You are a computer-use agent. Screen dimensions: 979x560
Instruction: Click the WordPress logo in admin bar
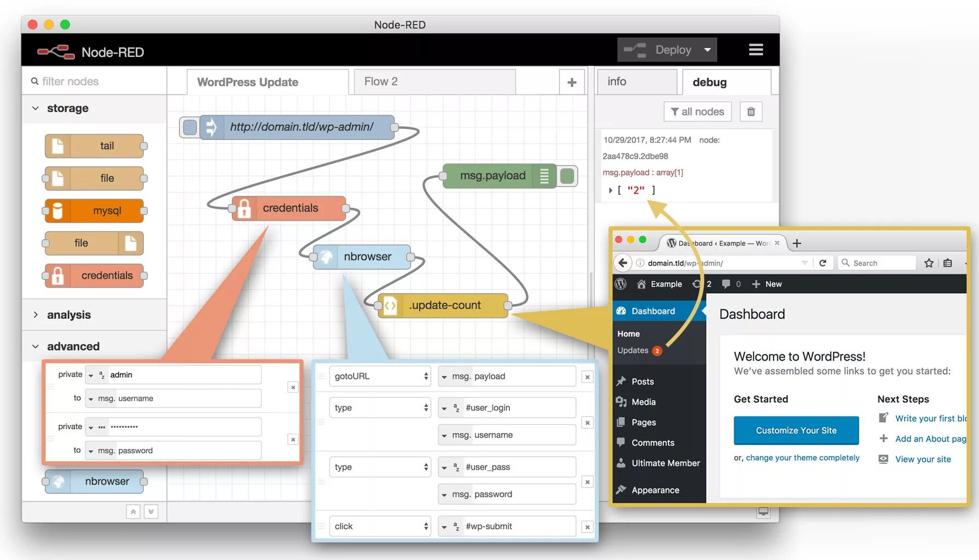coord(621,284)
